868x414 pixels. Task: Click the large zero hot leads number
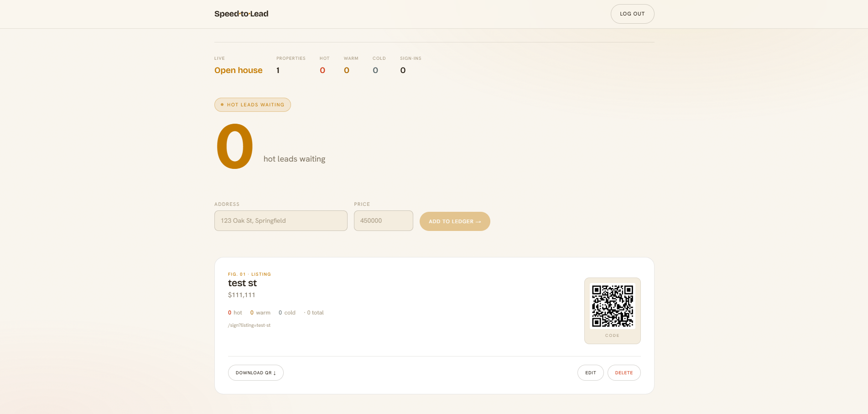pos(234,146)
